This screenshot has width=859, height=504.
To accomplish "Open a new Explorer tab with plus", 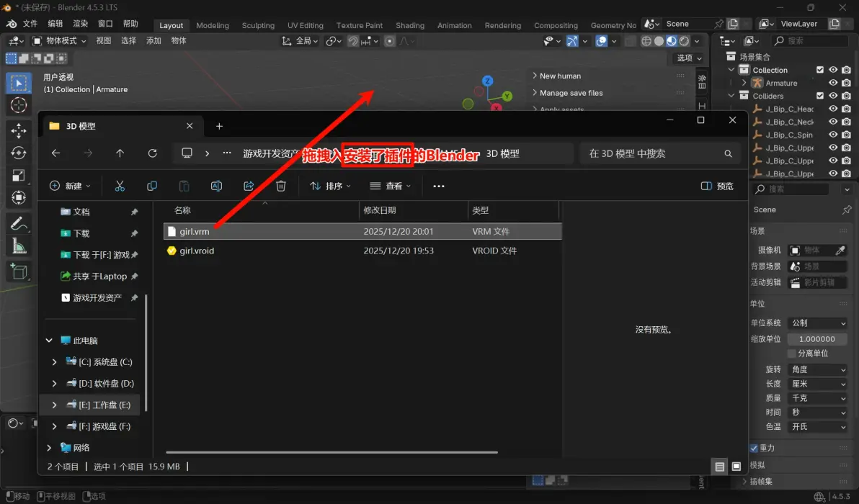I will pos(219,126).
